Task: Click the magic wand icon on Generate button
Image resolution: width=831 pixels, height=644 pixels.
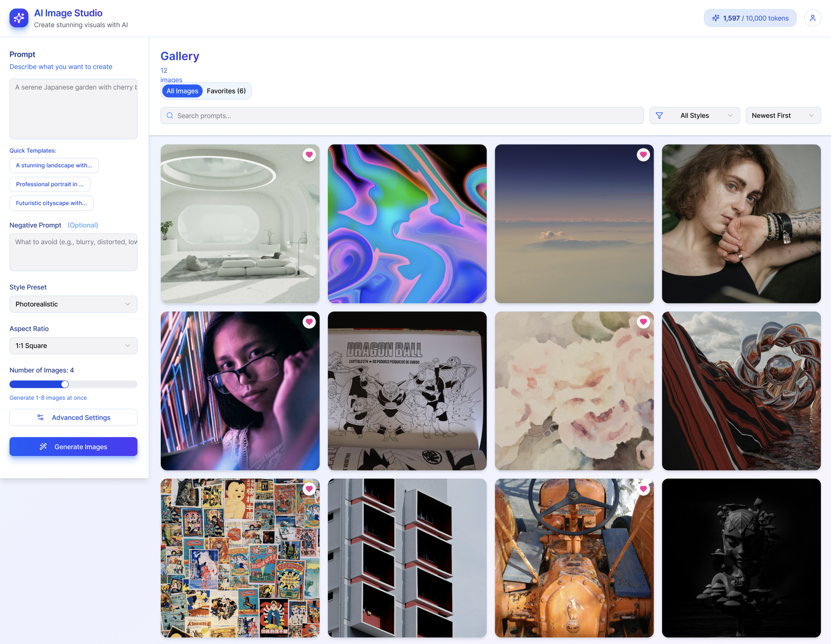Action: [43, 446]
